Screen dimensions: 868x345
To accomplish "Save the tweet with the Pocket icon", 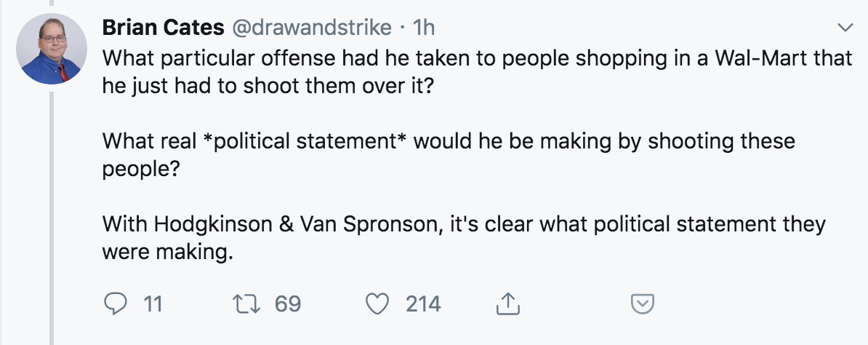I will (x=640, y=304).
